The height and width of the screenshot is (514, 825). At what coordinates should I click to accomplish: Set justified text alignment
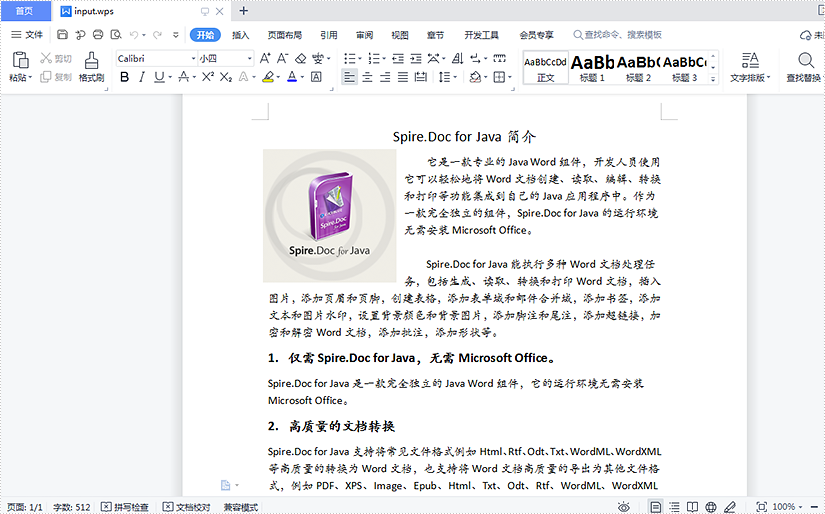(403, 77)
